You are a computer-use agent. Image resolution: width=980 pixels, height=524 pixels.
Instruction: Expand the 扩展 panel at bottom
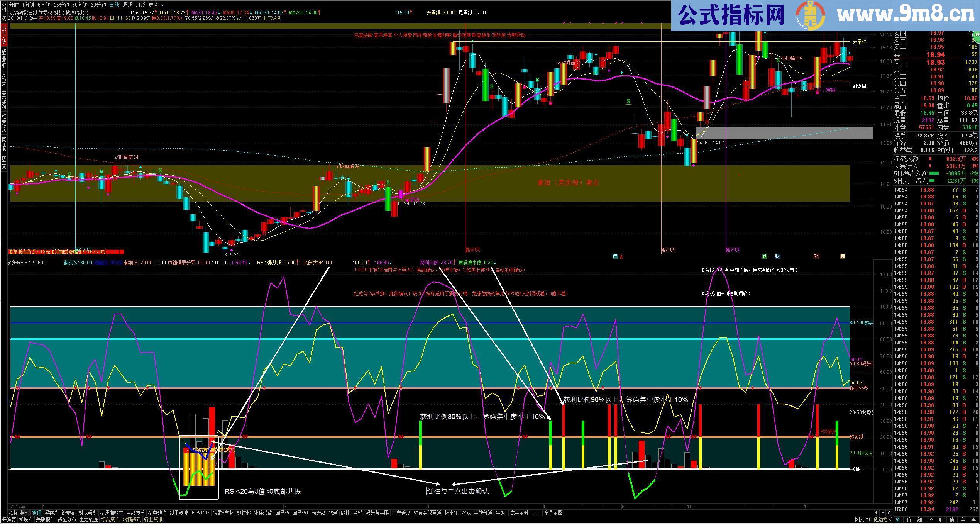point(25,520)
